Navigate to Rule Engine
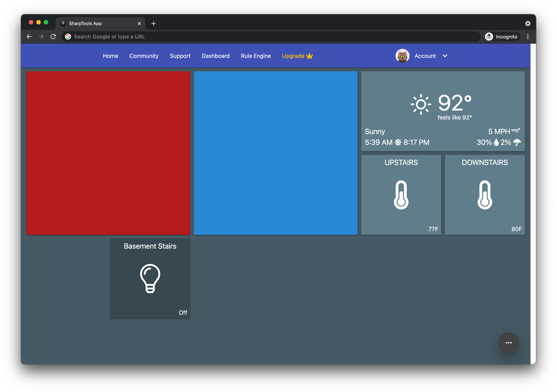 (x=256, y=56)
